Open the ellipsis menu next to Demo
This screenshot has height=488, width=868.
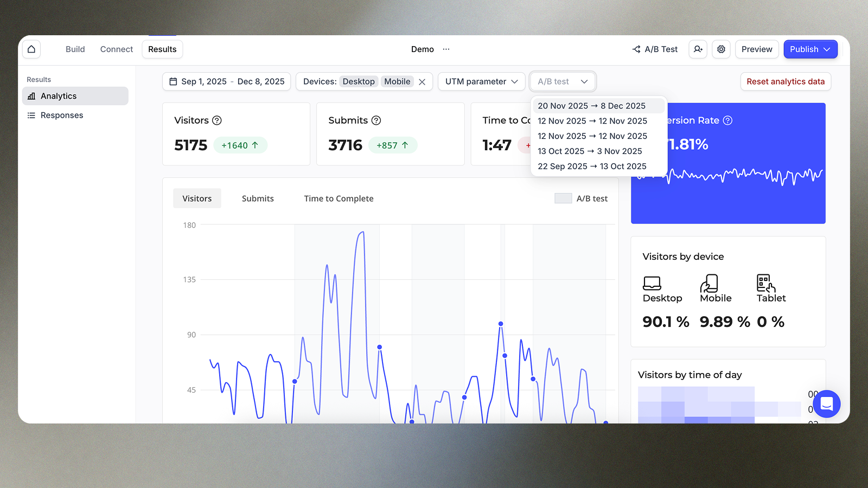tap(445, 49)
